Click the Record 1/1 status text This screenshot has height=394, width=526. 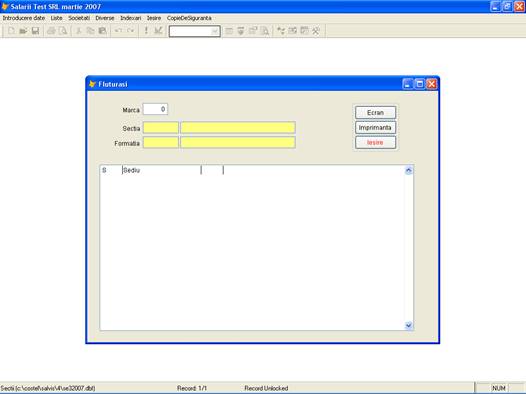[x=192, y=388]
